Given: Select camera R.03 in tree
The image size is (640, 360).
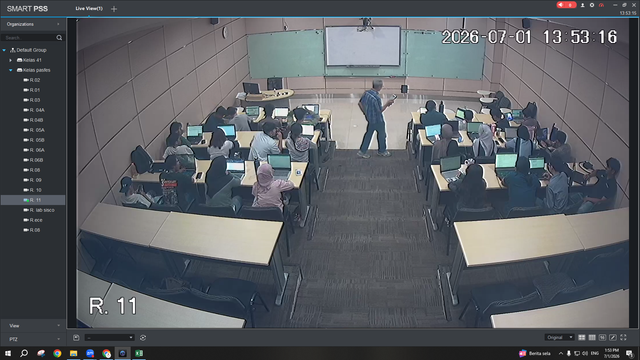Looking at the screenshot, I should tap(35, 100).
